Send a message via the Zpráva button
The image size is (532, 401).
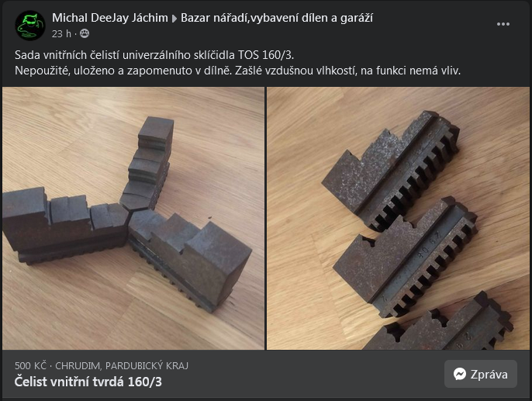(x=481, y=374)
